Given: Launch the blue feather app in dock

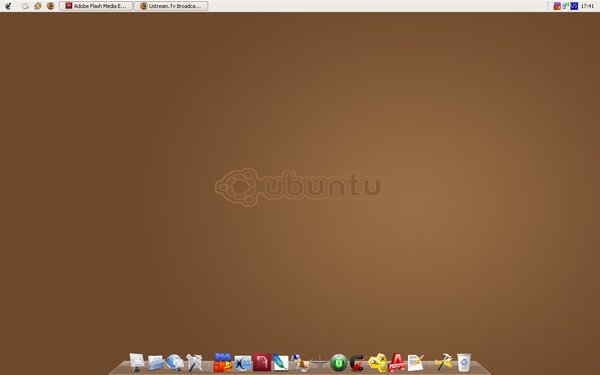Looking at the screenshot, I should click(280, 362).
